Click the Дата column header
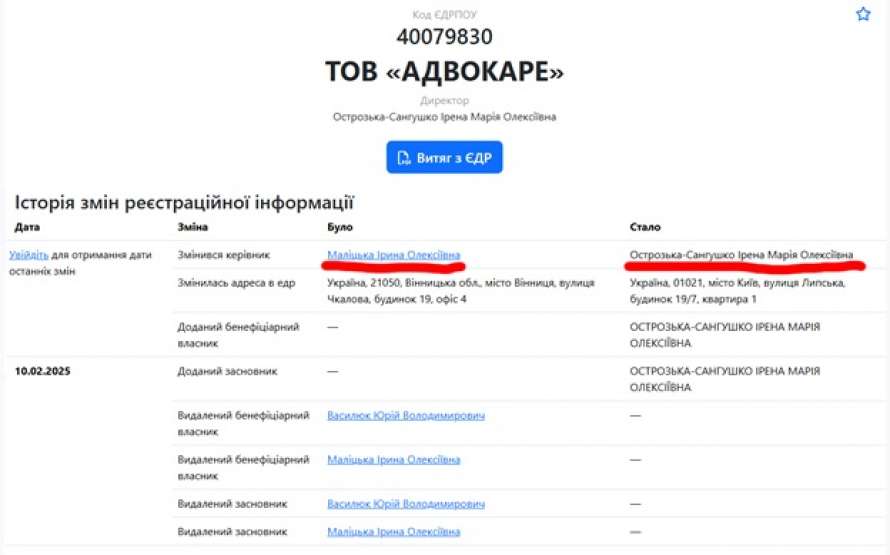The height and width of the screenshot is (555, 890). (27, 227)
